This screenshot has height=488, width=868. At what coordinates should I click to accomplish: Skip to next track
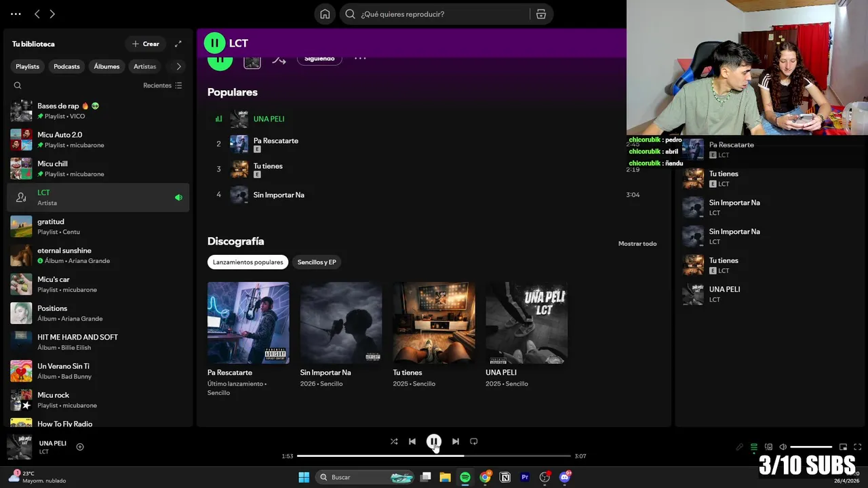point(456,441)
